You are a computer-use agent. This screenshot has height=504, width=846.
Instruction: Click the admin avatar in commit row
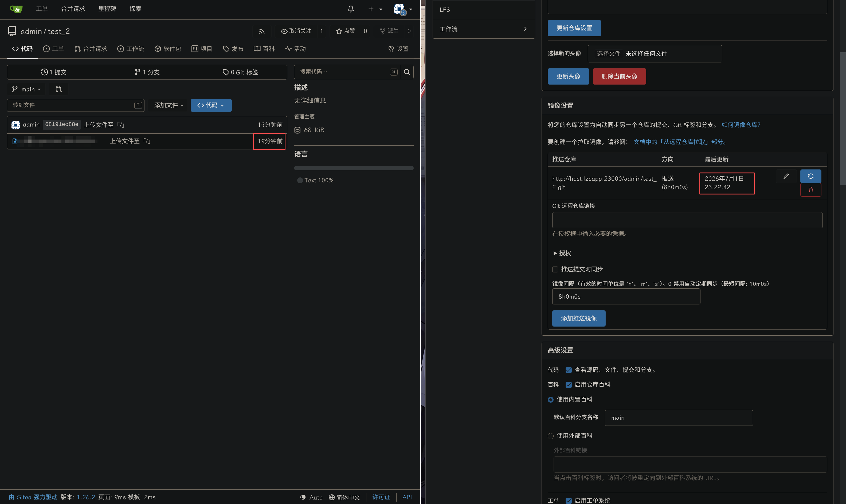(16, 125)
